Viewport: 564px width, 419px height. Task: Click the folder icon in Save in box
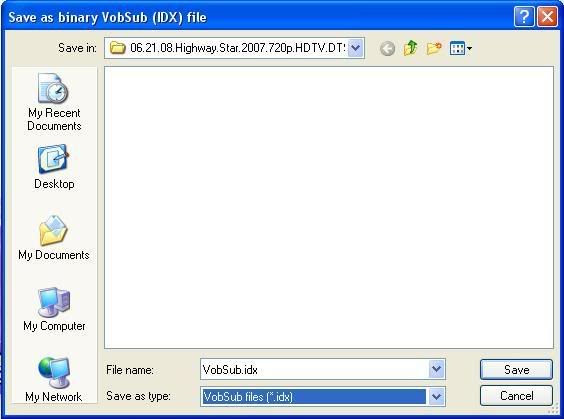[117, 48]
